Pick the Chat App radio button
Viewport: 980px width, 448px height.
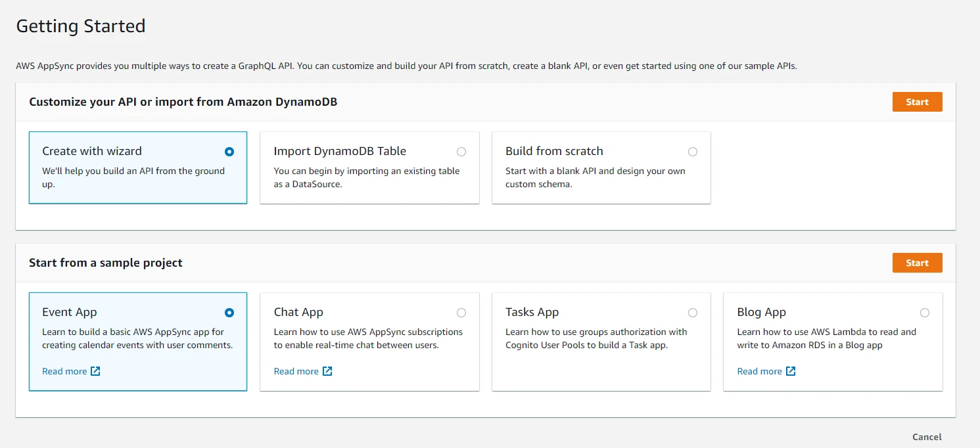coord(461,313)
